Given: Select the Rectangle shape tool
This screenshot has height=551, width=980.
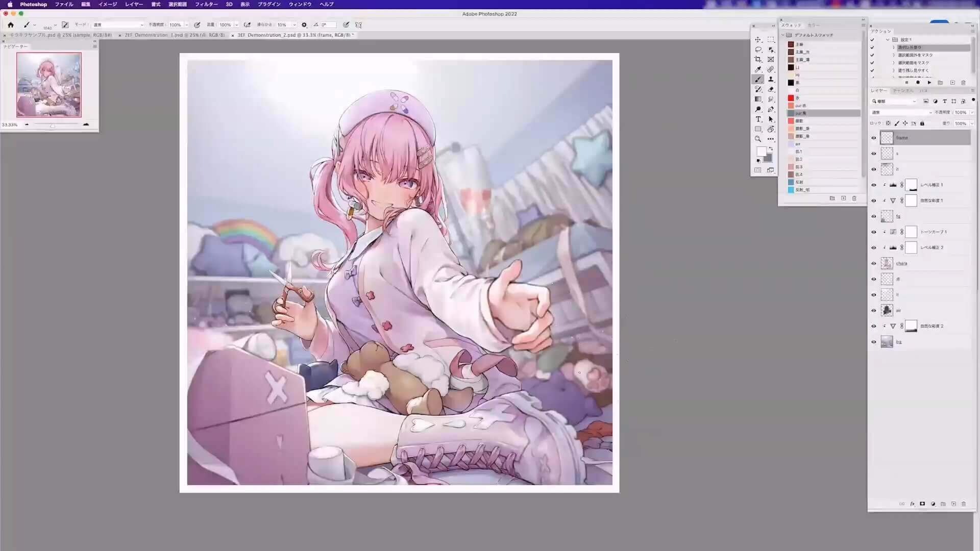Looking at the screenshot, I should pyautogui.click(x=758, y=129).
